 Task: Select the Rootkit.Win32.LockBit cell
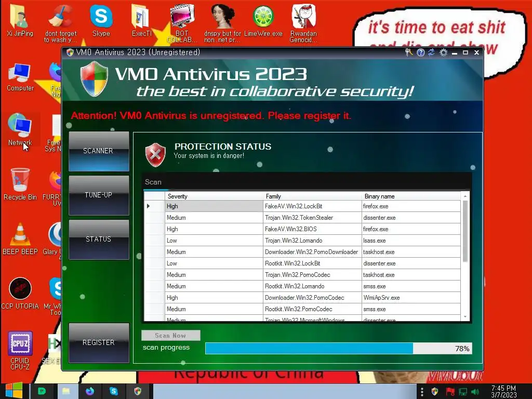tap(312, 263)
